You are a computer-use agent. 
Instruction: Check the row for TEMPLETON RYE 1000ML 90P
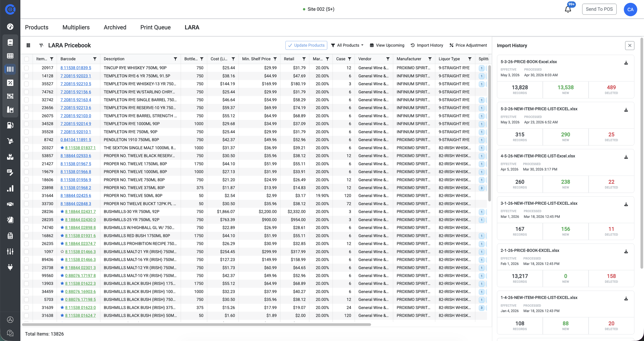27,124
